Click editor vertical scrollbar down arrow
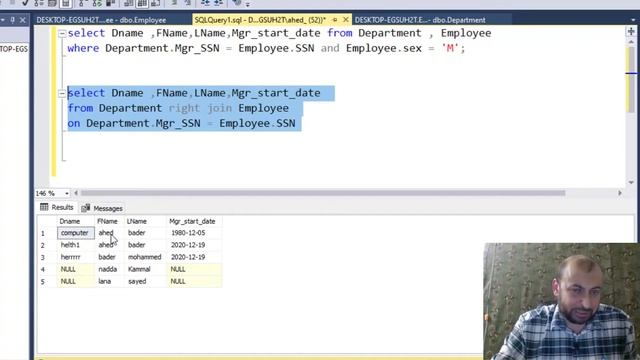640x360 pixels. tap(631, 182)
